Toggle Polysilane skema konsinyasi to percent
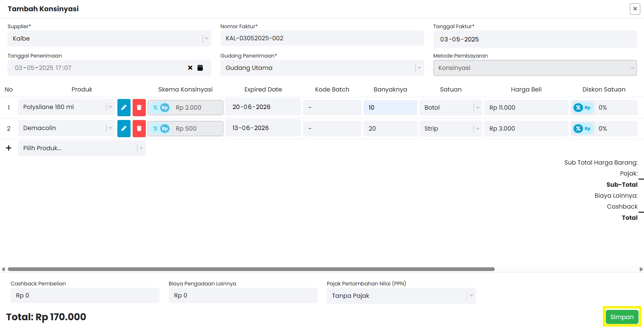Image resolution: width=644 pixels, height=328 pixels. 155,108
